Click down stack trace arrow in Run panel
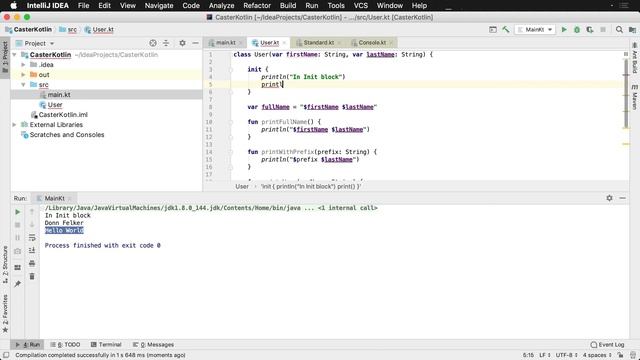Viewport: 640px width, 360px height. point(32,224)
